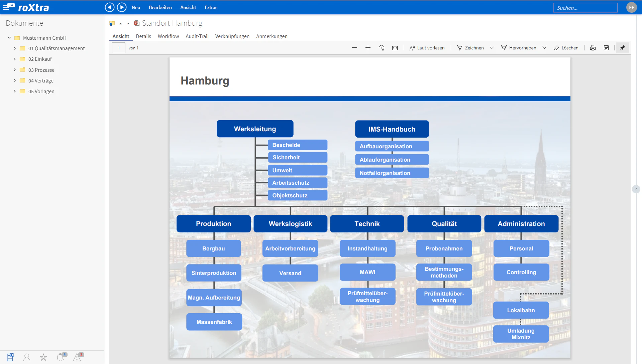Click Laut vorlesen to read aloud
Viewport: 642px width, 364px height.
(x=427, y=48)
